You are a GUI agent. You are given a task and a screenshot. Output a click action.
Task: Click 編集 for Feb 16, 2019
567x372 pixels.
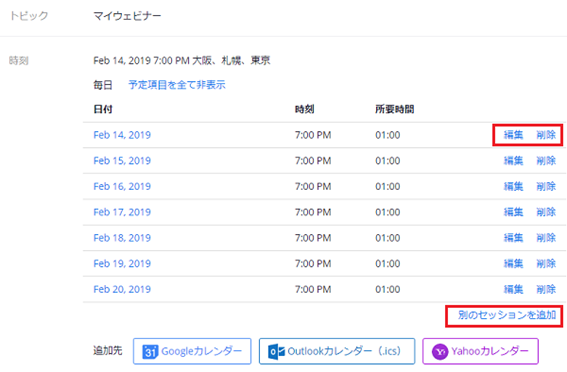[513, 186]
